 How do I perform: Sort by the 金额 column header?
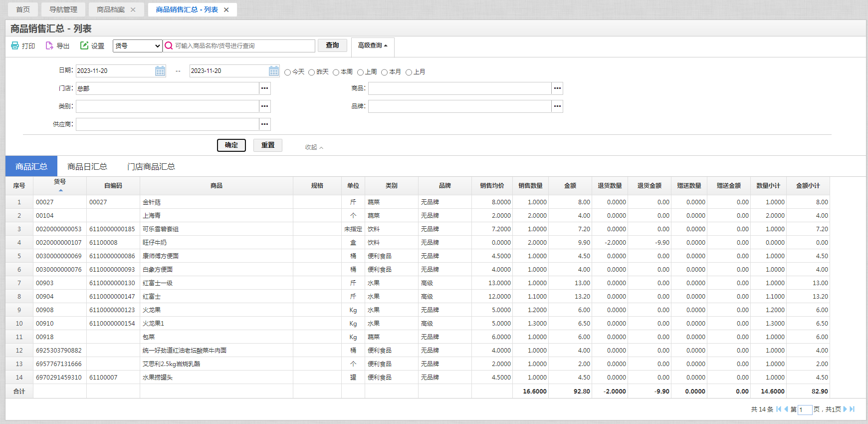(570, 186)
